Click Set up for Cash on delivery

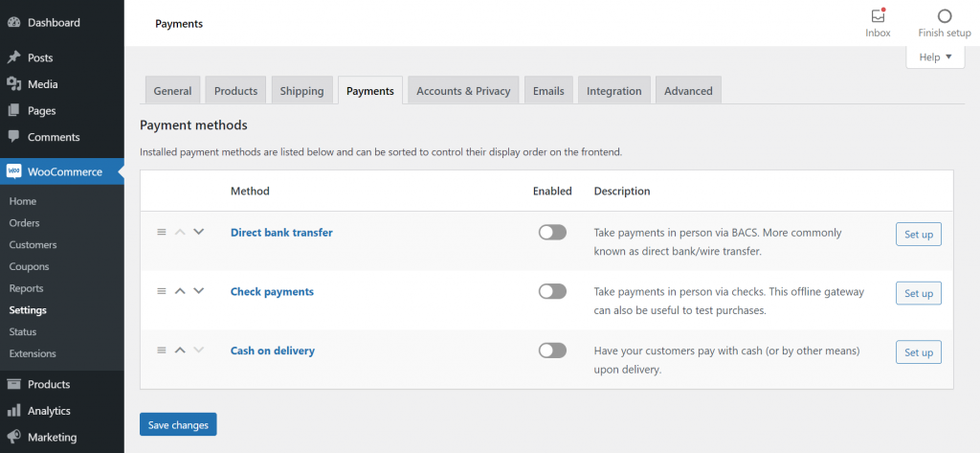click(x=918, y=352)
